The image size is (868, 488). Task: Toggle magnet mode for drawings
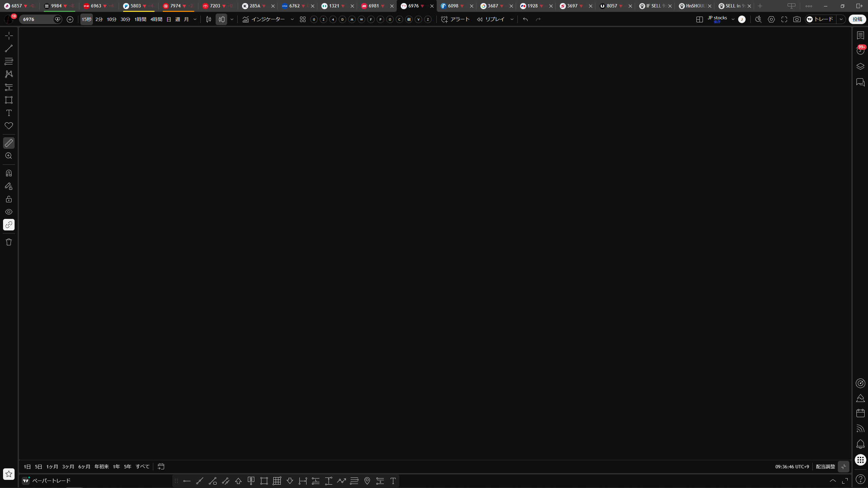9,173
